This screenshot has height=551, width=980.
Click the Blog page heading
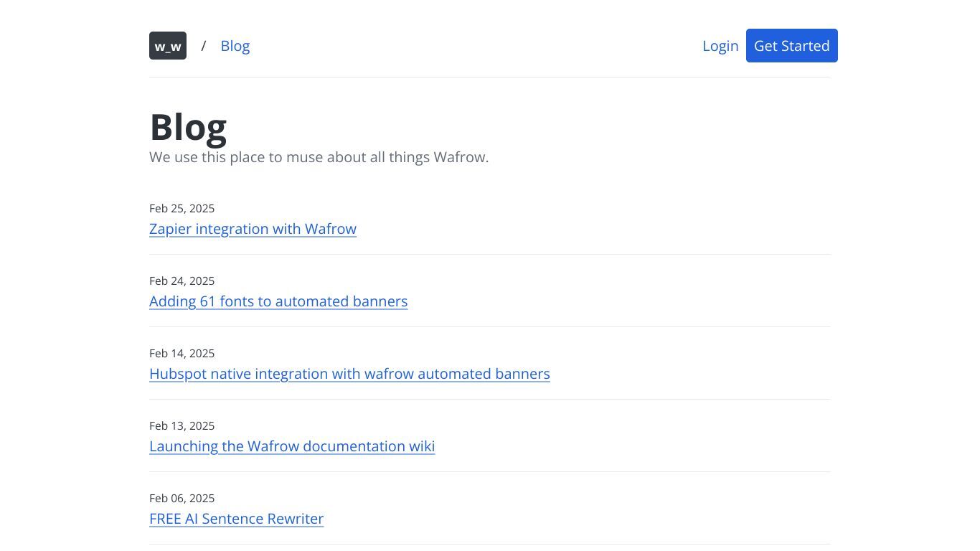pyautogui.click(x=188, y=127)
